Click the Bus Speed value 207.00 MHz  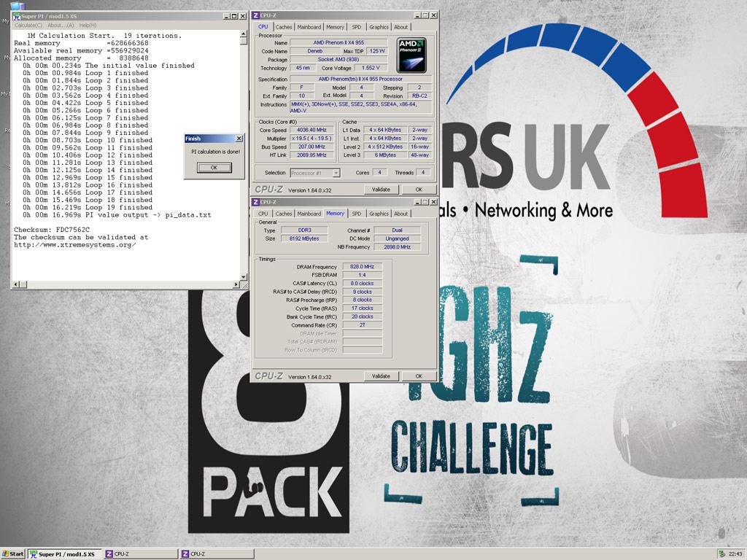point(312,147)
